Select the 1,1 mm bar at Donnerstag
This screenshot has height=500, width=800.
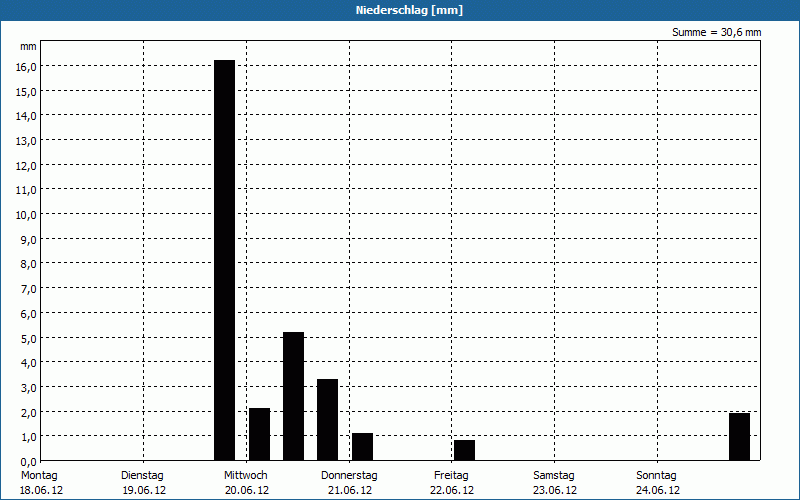coord(362,446)
